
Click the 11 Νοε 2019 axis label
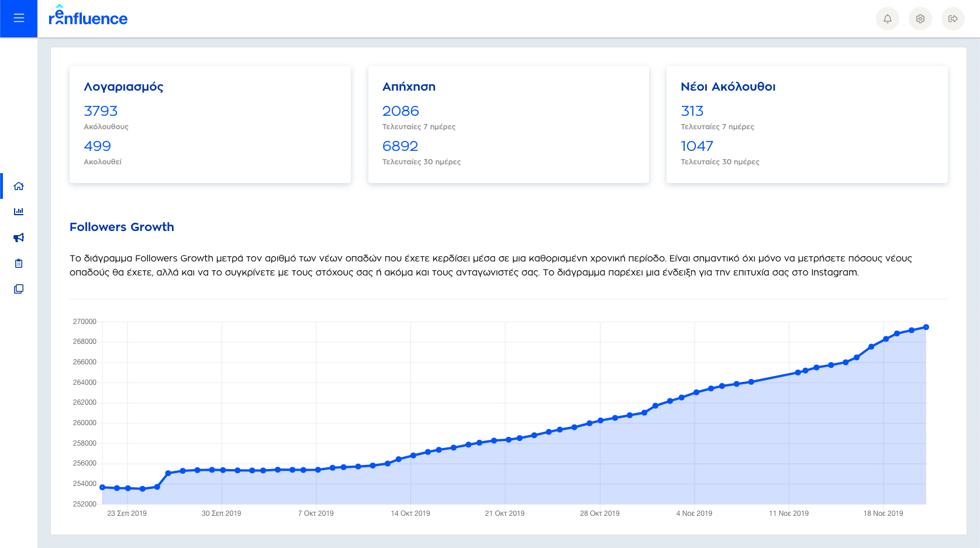pos(789,513)
